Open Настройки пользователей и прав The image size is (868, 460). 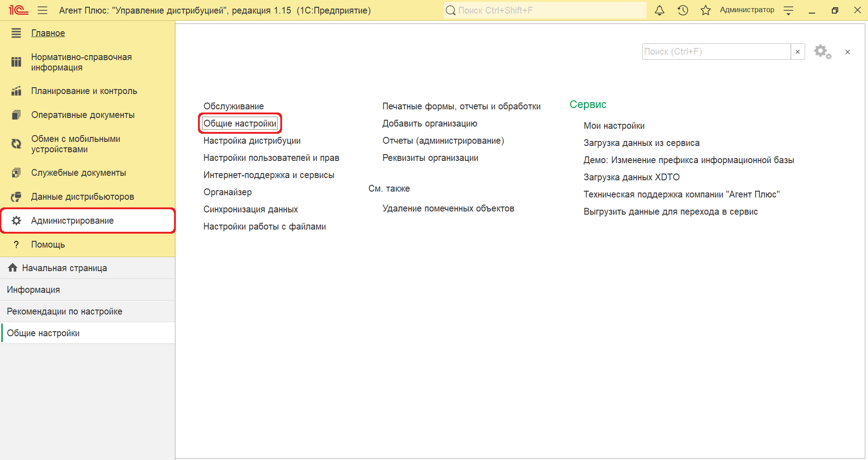[271, 158]
